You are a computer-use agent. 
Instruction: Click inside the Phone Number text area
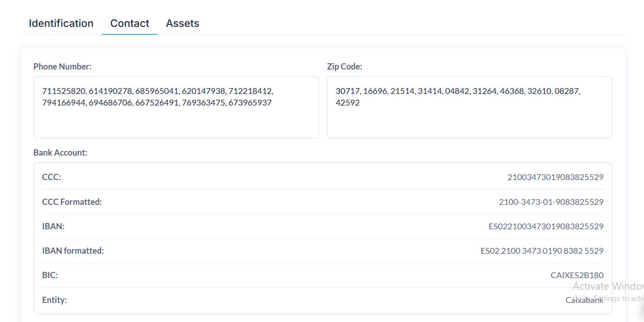(176, 120)
